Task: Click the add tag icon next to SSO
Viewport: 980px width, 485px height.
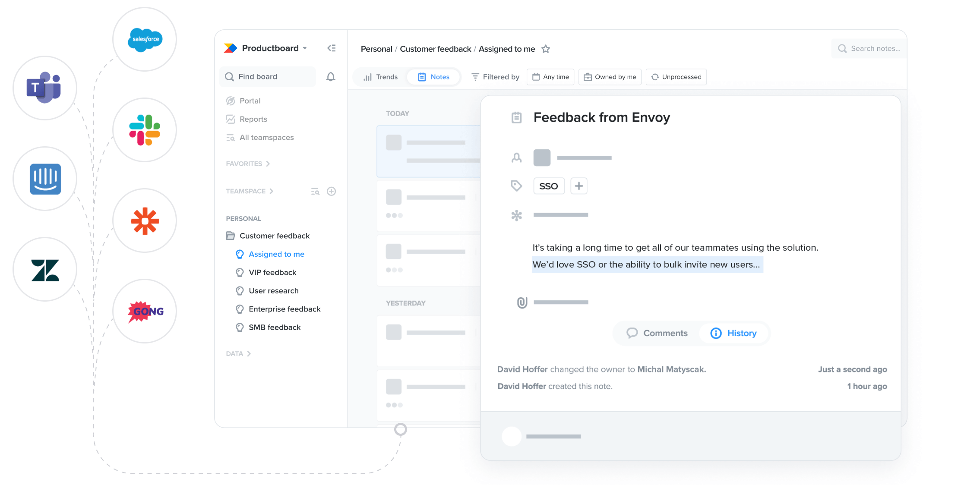Action: (x=578, y=185)
